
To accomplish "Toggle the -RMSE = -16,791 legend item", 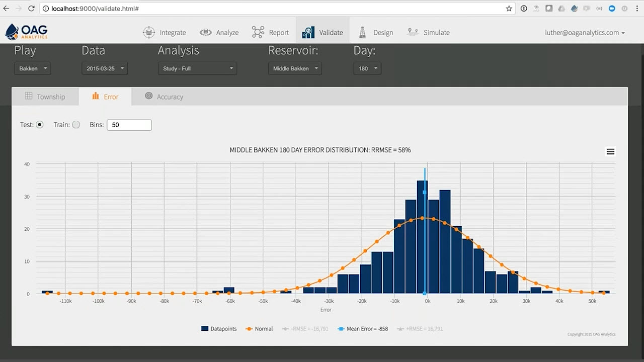I will point(305,329).
